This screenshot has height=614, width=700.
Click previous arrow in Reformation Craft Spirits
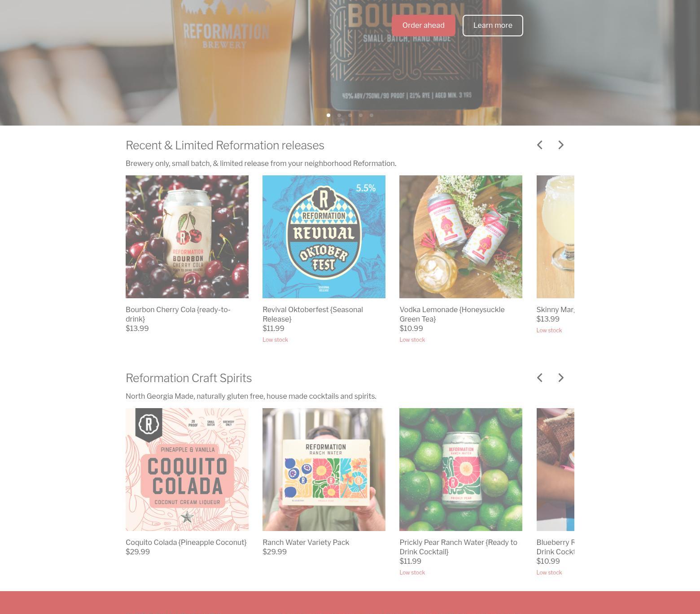pyautogui.click(x=540, y=378)
